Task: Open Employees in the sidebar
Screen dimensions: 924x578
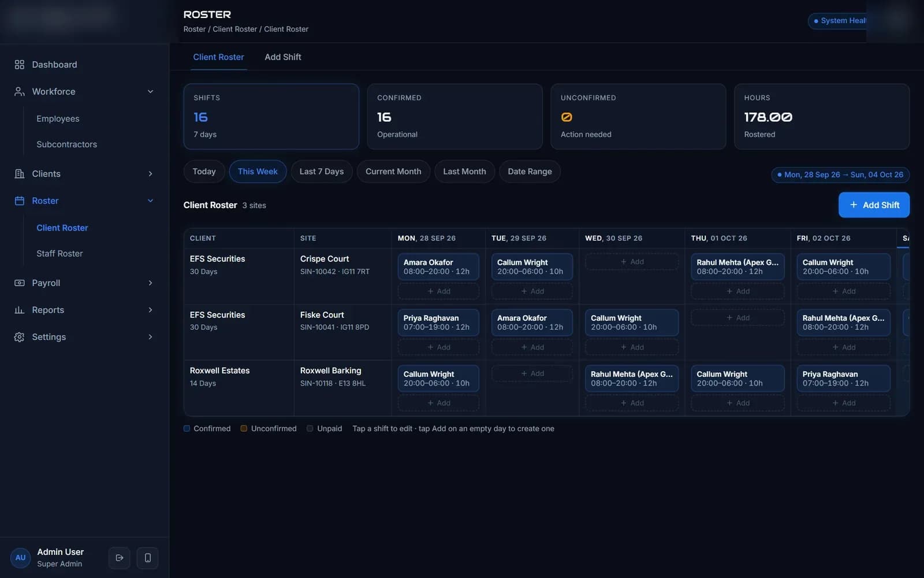Action: point(58,119)
